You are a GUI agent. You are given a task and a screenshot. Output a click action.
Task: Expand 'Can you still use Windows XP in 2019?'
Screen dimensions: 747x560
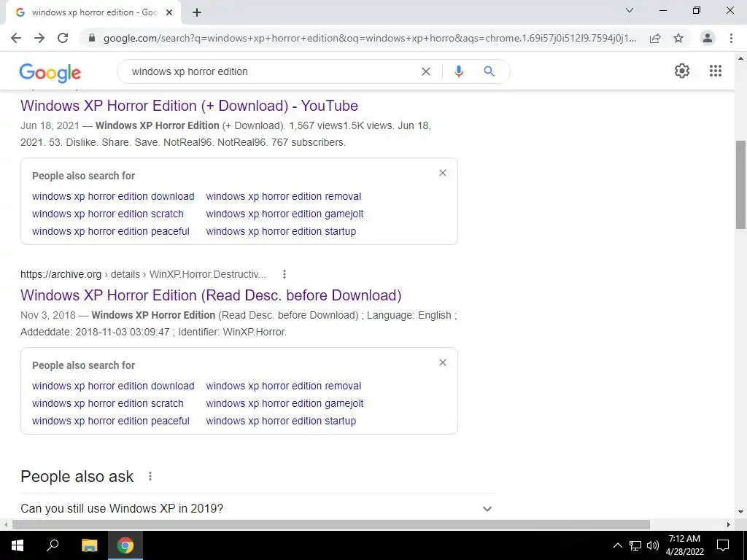pos(258,508)
